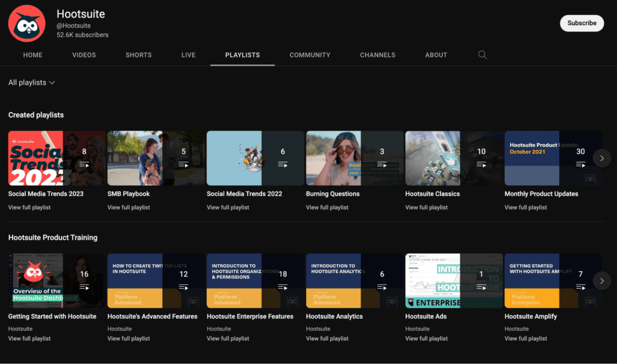
Task: Click playlist icon on SMB Playbook thumbnail
Action: pyautogui.click(x=183, y=165)
